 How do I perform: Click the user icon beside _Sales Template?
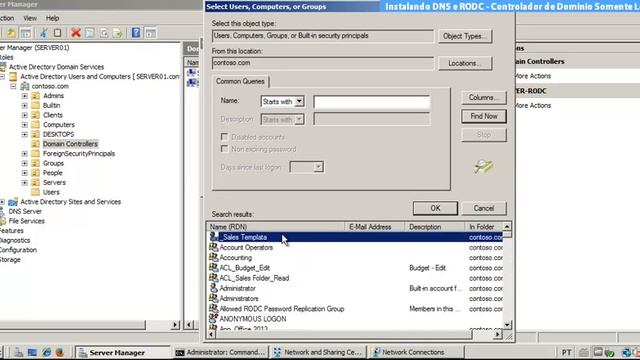tap(214, 237)
